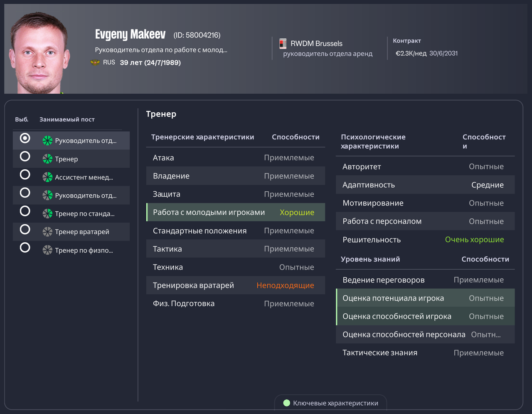532x414 pixels.
Task: Select the Тренер вратарей radio button
Action: [25, 229]
